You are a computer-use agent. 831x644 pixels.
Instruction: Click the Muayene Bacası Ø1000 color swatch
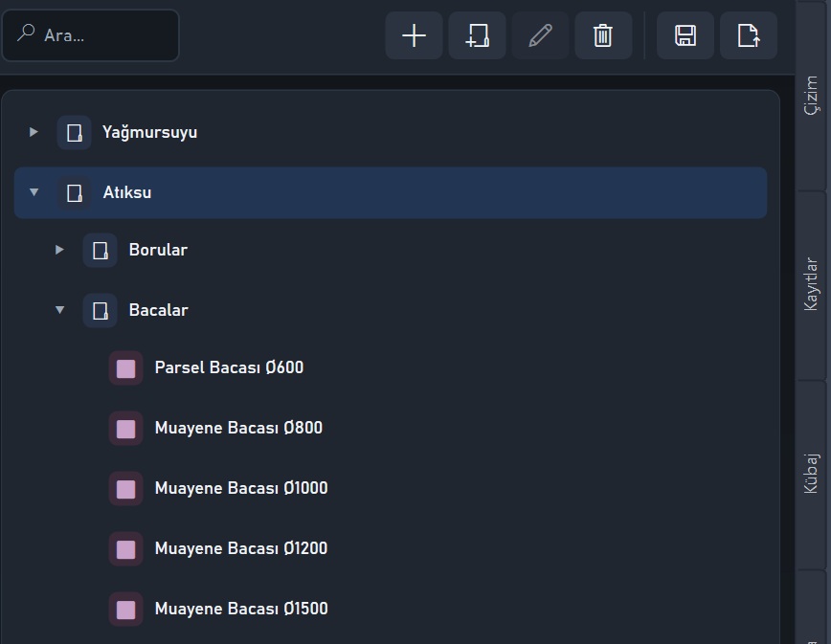(125, 489)
